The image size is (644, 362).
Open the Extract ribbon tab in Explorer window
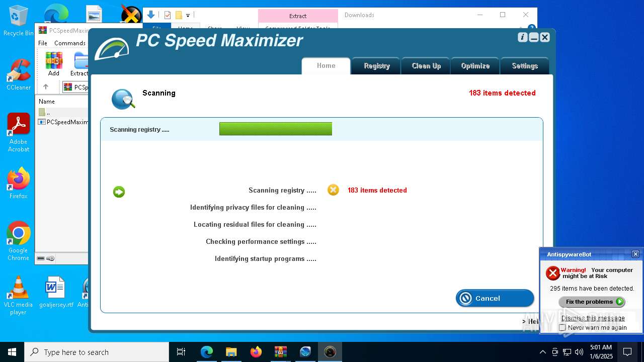click(x=298, y=16)
